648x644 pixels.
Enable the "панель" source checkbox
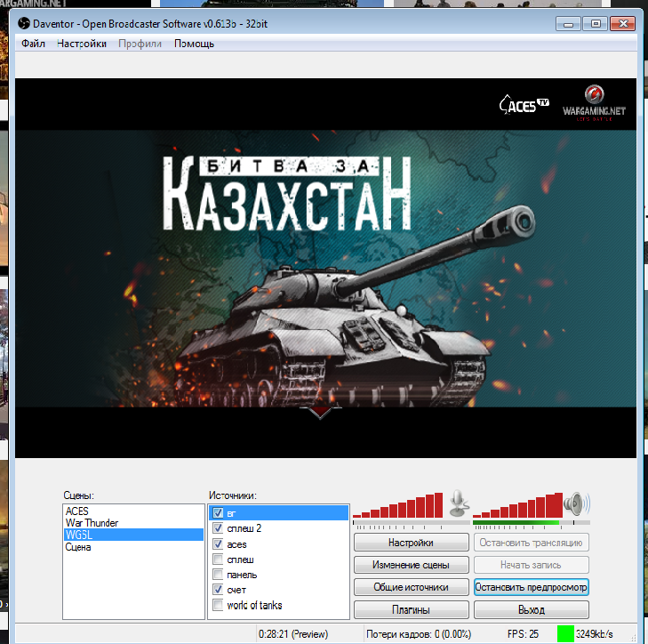click(x=218, y=574)
